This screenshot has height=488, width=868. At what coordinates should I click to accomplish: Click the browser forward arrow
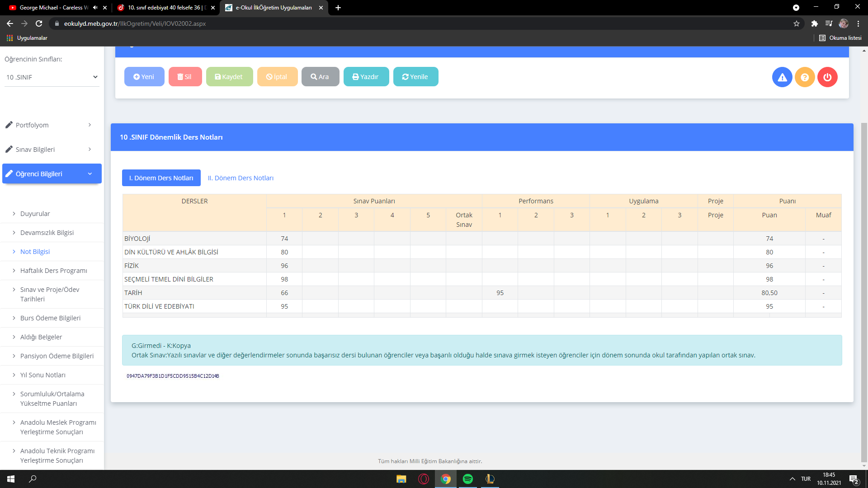coord(24,23)
